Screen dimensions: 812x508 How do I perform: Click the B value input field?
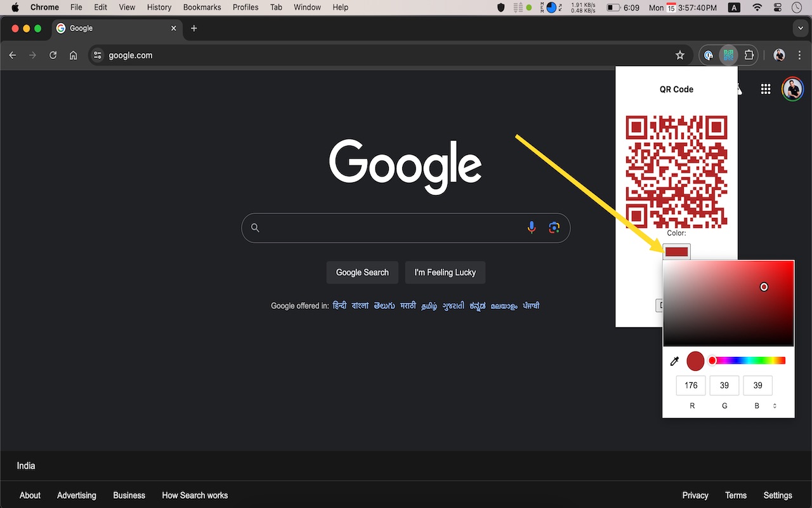coord(757,385)
